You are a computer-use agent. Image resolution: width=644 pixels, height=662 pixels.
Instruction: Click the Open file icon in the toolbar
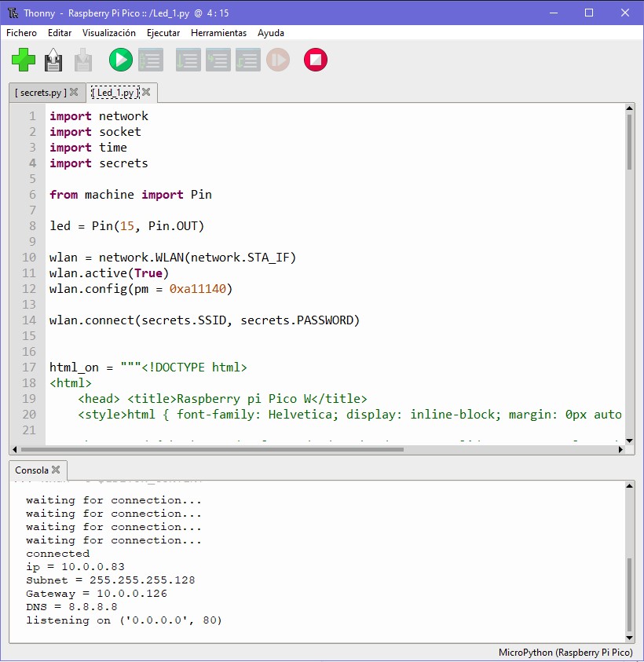[53, 60]
